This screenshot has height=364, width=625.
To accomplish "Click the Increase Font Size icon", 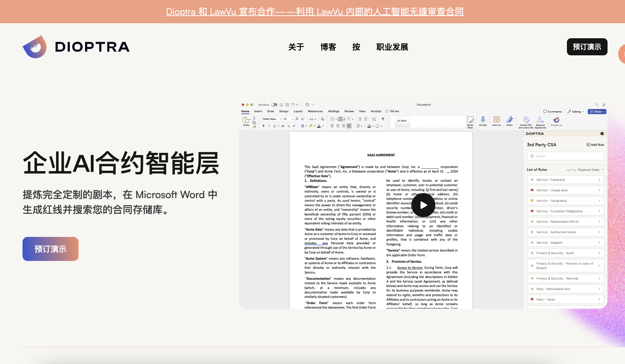I will 297,119.
